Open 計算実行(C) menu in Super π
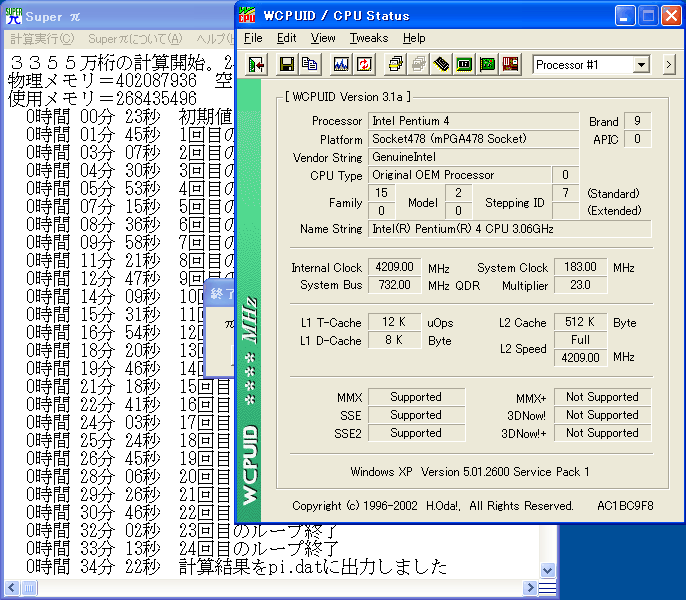Image resolution: width=686 pixels, height=600 pixels. (42, 39)
